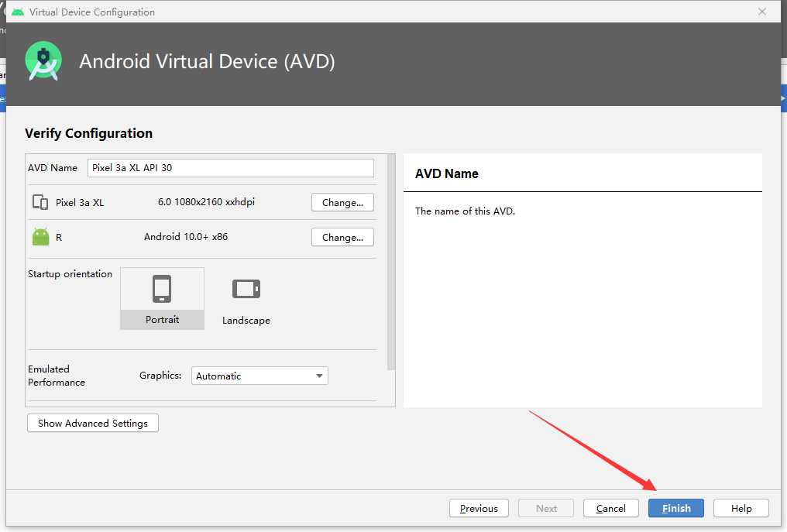
Task: Click the 'Pixel 3a XL' device name
Action: (80, 203)
